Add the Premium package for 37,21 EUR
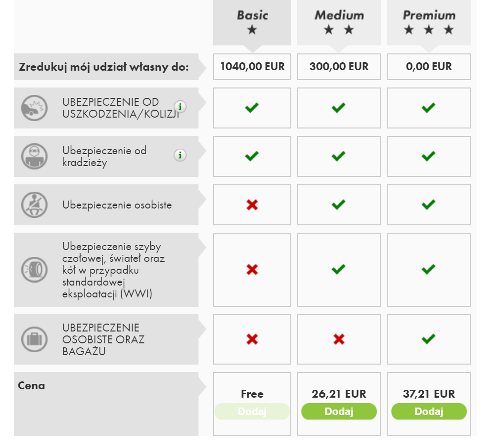Viewport: 484px width, 448px height. [429, 411]
